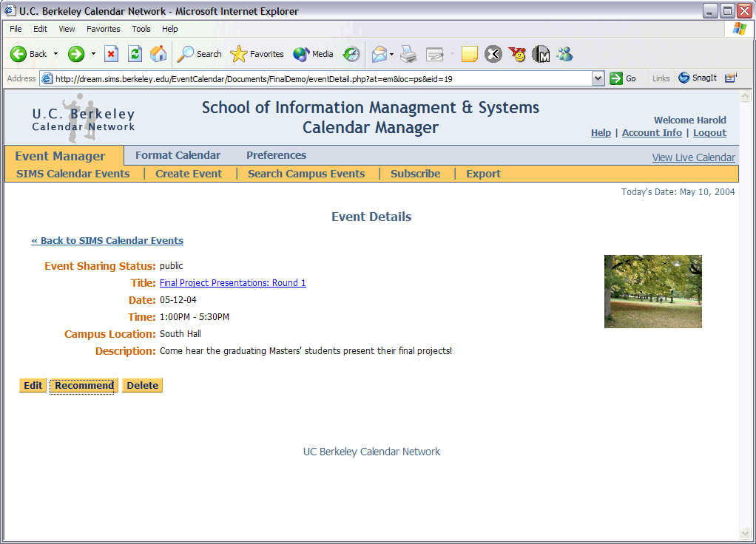Click the Logout link
This screenshot has width=756, height=544.
click(709, 132)
